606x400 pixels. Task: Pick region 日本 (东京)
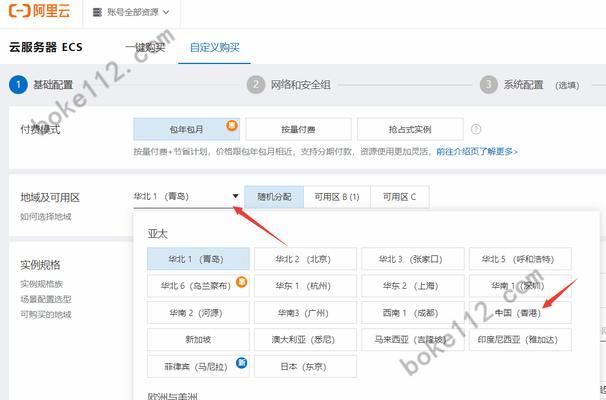click(305, 366)
